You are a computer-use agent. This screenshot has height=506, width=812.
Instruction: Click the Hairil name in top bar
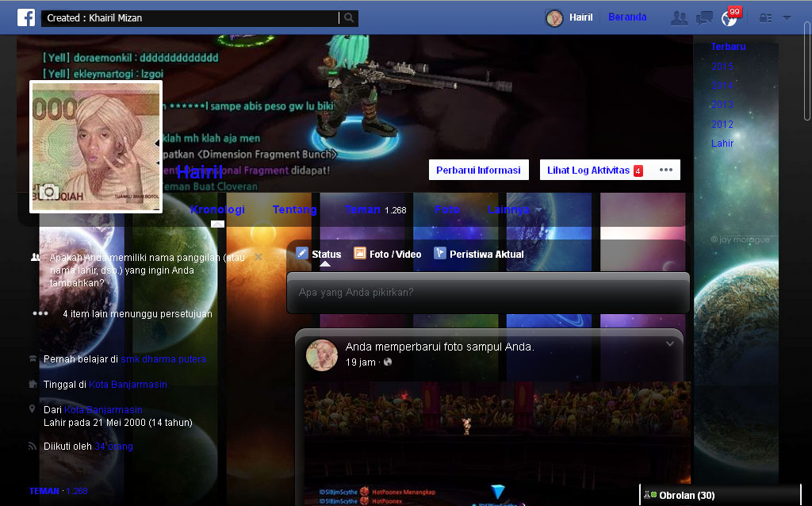581,17
